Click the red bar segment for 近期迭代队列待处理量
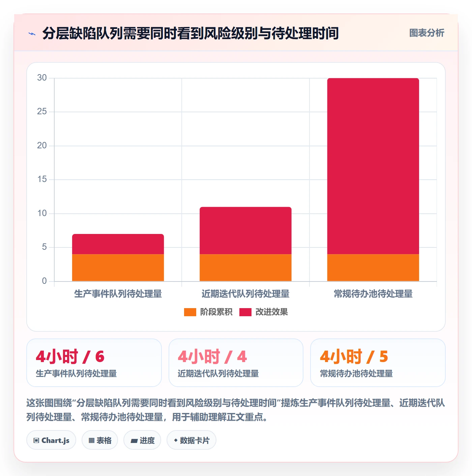This screenshot has width=472, height=476. [x=245, y=231]
